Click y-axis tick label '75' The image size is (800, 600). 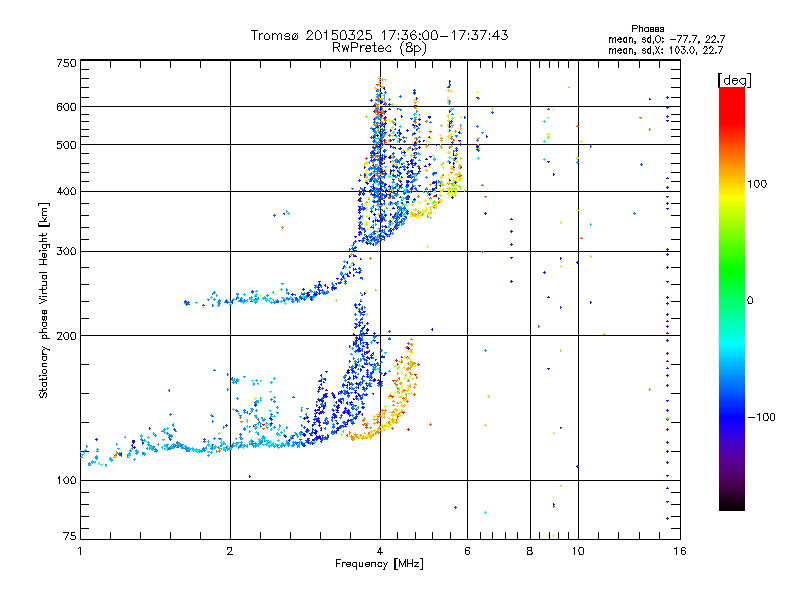tap(70, 536)
